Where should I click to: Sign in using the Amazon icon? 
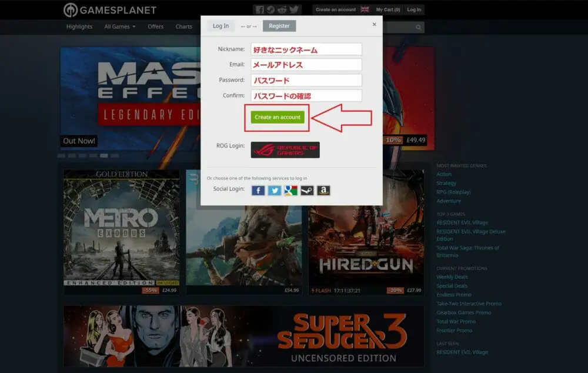323,190
